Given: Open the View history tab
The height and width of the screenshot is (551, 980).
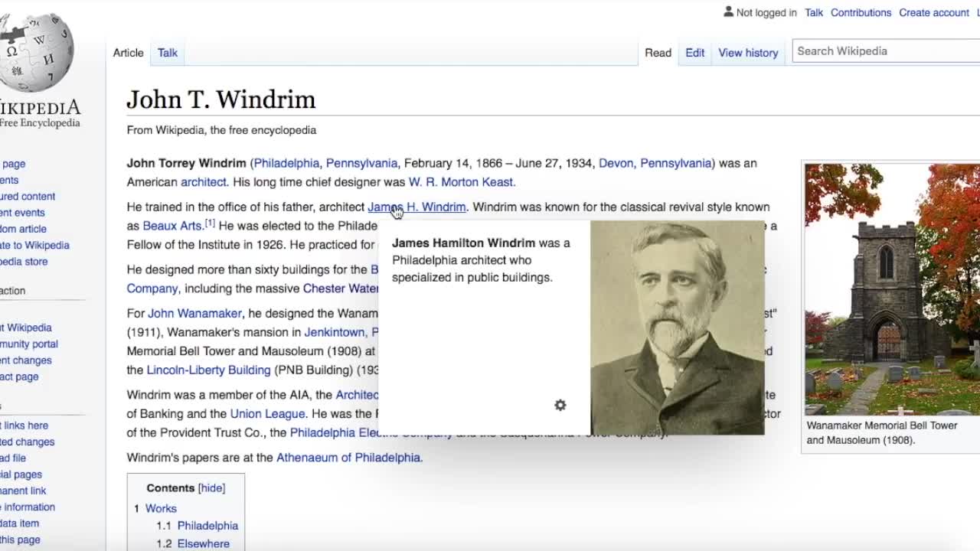Looking at the screenshot, I should 748,53.
